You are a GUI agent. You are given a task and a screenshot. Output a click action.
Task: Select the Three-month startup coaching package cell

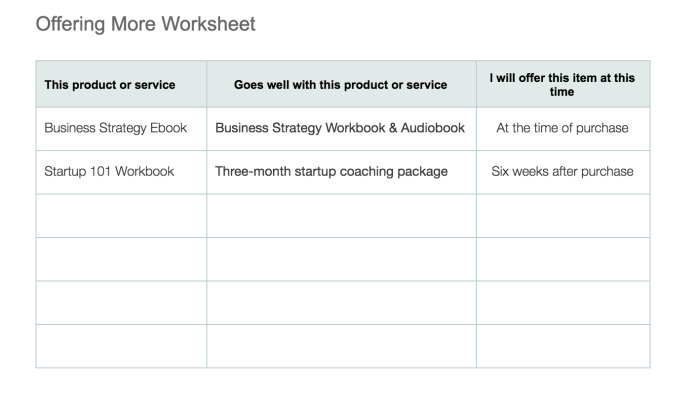[342, 172]
